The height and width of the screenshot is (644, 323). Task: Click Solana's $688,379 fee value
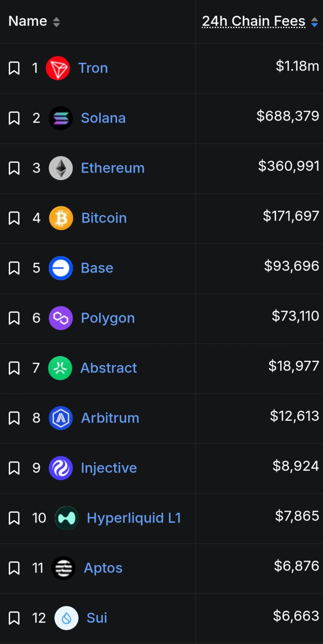(288, 116)
